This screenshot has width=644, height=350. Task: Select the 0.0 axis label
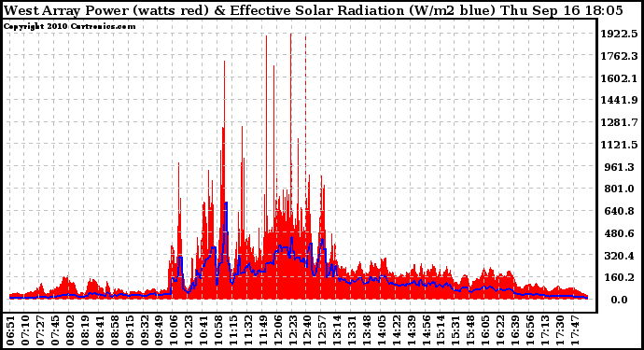pyautogui.click(x=620, y=300)
